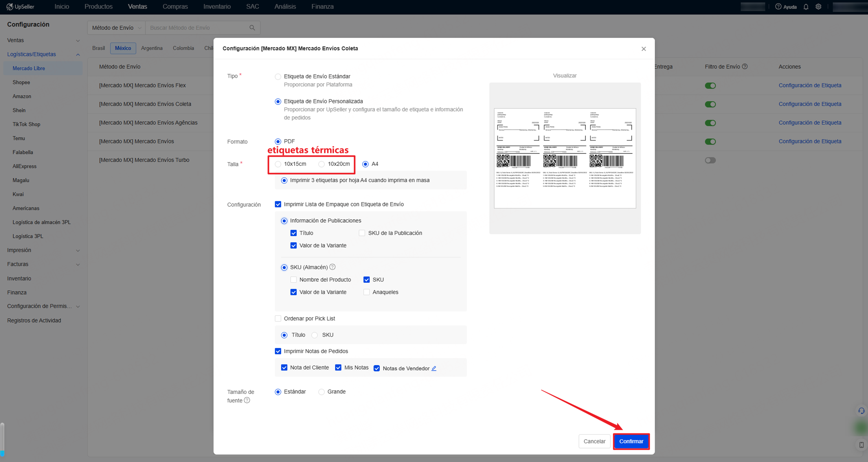Open Logística 3PL in the sidebar
Screen dimensions: 868x462
[x=28, y=236]
